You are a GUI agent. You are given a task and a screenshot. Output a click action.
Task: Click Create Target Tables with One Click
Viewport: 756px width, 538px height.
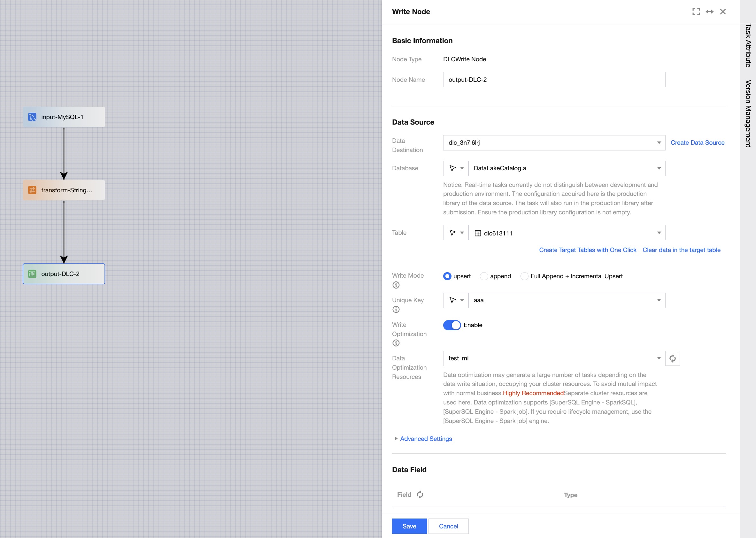pos(587,250)
